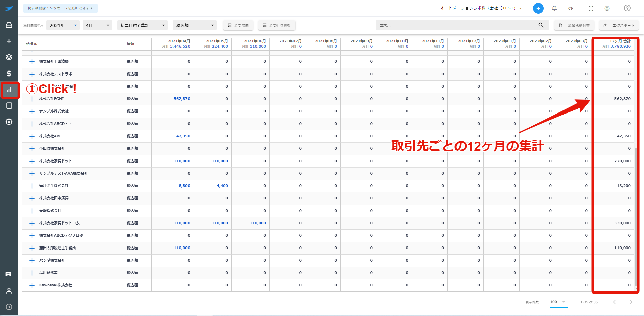This screenshot has width=644, height=316.
Task: Expand sidebar with circled arrow icon
Action: (x=9, y=307)
